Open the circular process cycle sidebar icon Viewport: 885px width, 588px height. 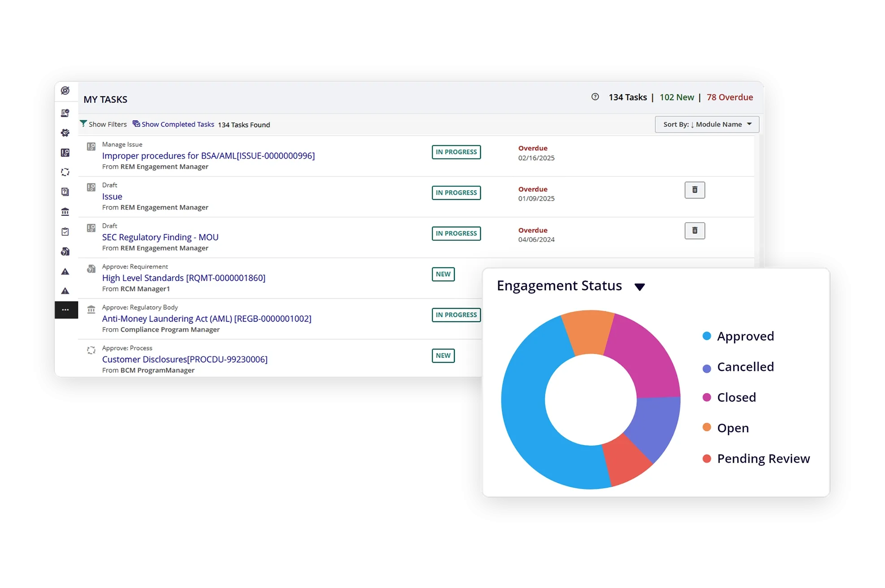(65, 172)
